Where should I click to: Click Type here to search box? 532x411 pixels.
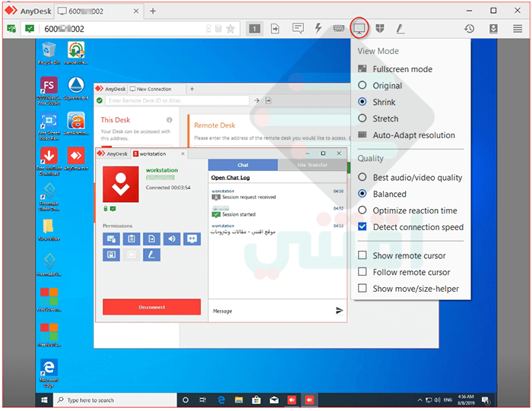115,400
